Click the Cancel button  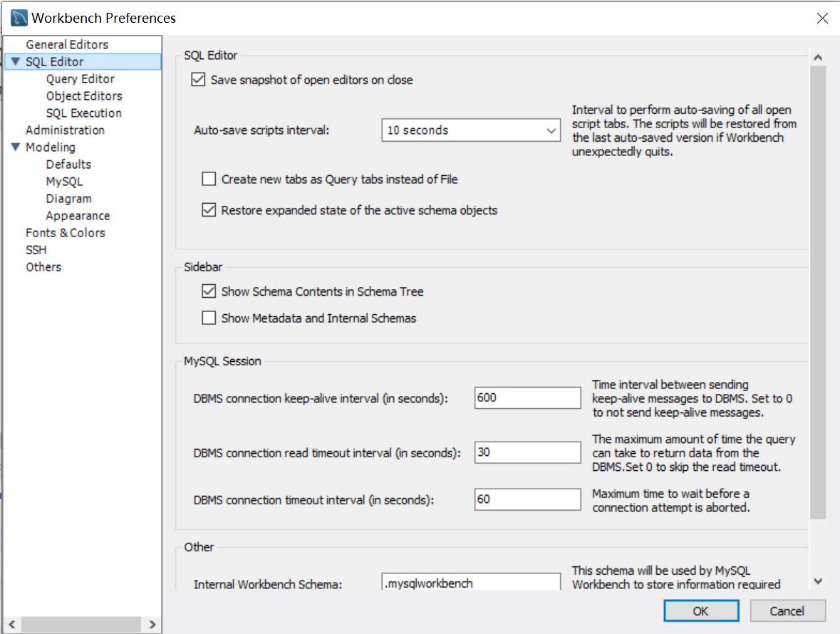point(787,611)
